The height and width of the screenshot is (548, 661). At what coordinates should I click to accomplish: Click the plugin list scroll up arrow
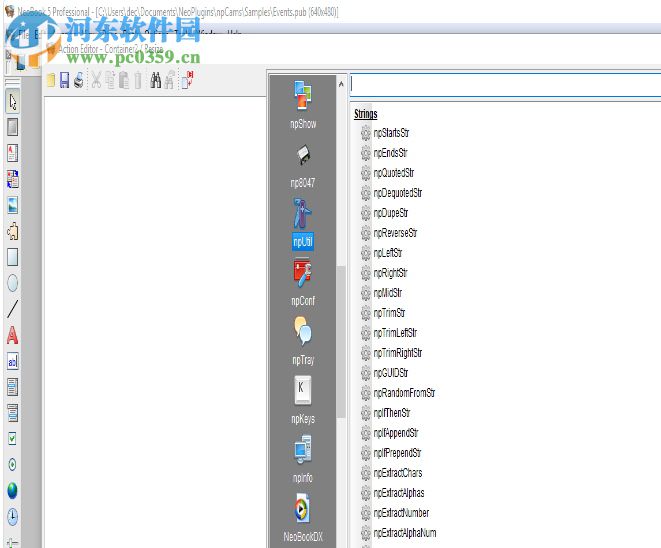pyautogui.click(x=341, y=84)
